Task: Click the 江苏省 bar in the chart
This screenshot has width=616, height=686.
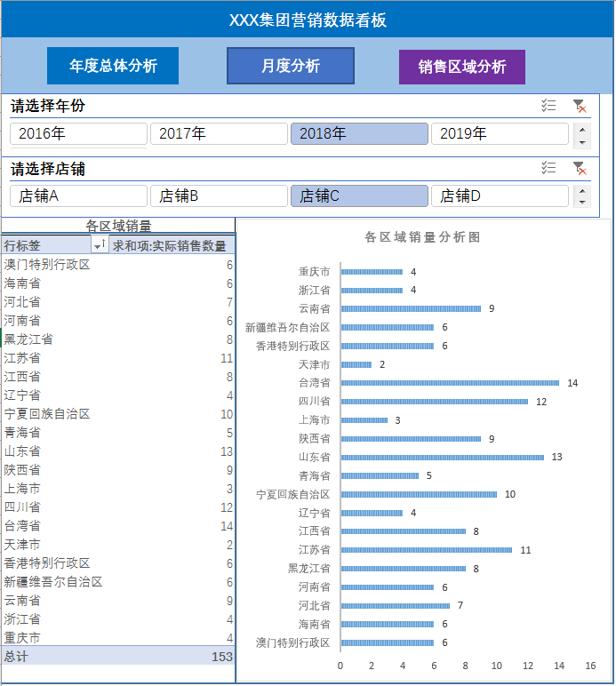Action: (x=427, y=550)
